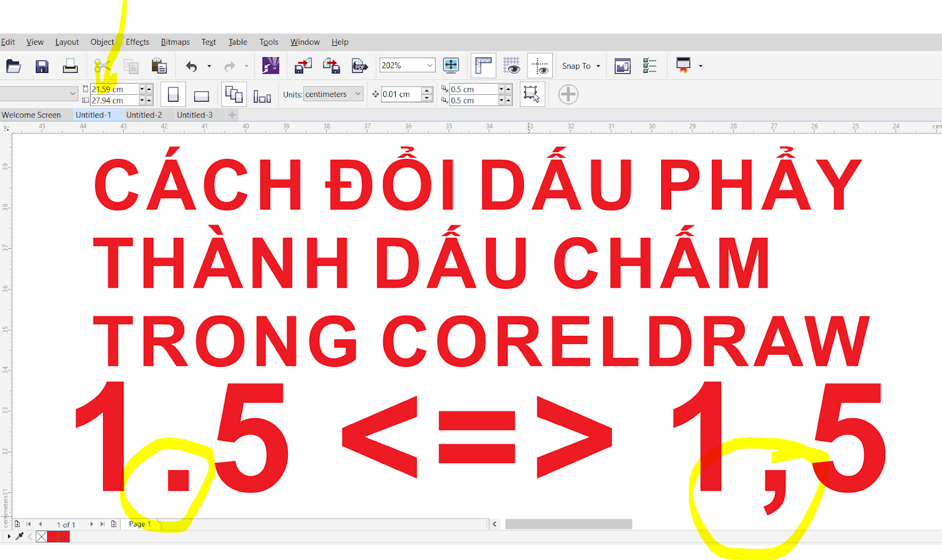
Task: Open the page size preset dropdown
Action: coord(73,94)
